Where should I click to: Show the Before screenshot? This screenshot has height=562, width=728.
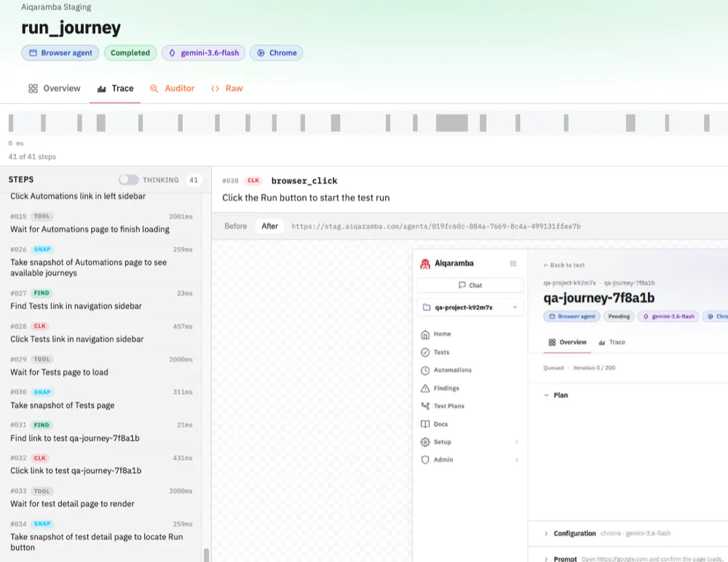(x=235, y=226)
